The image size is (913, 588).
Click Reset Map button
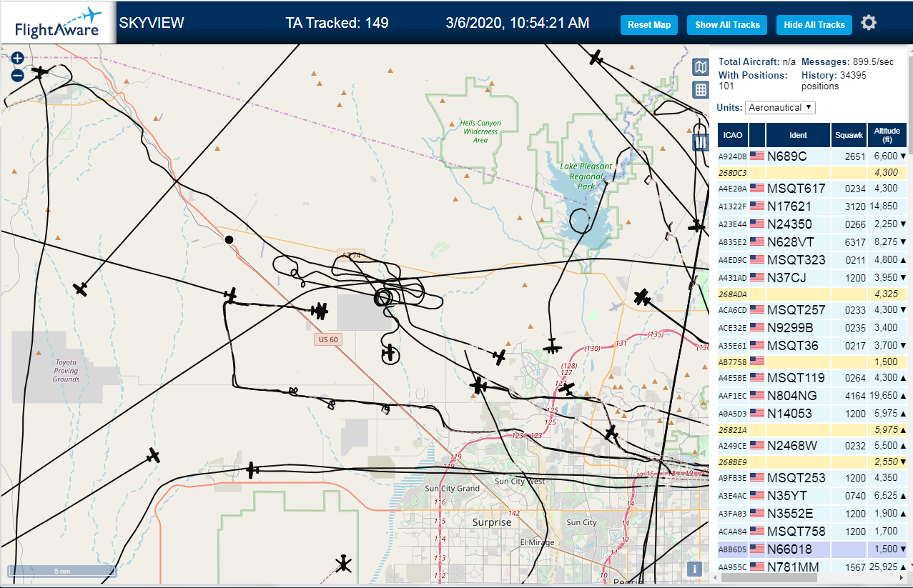(x=649, y=25)
